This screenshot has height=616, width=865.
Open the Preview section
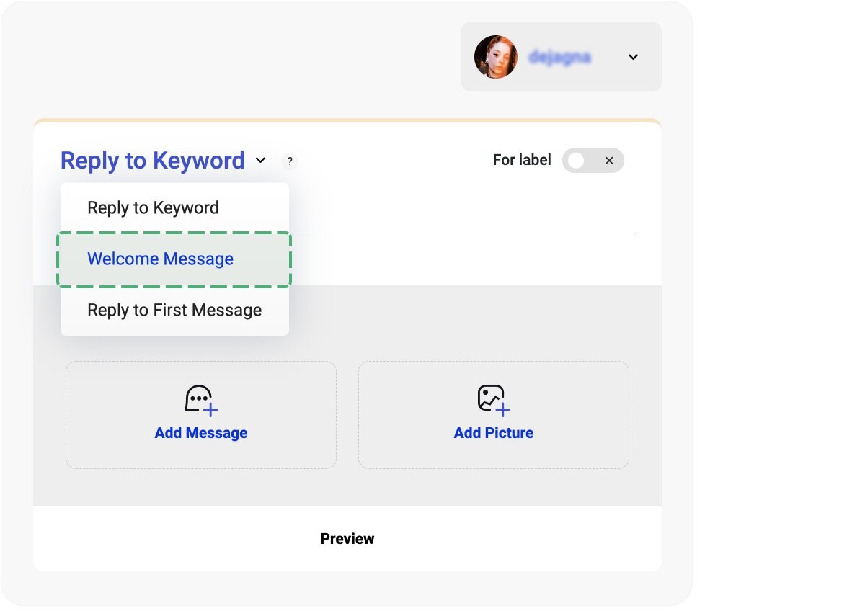[347, 539]
